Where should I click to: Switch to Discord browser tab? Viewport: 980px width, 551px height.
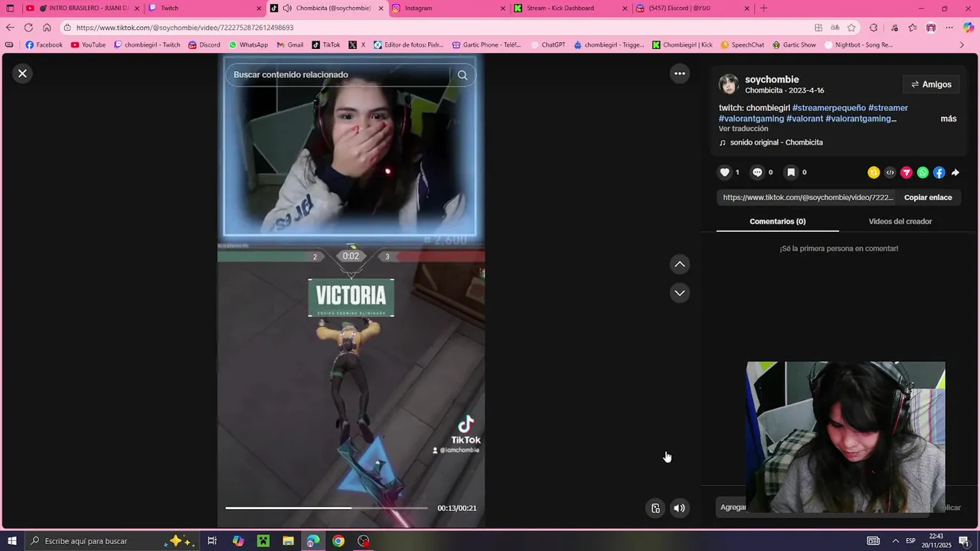[693, 8]
